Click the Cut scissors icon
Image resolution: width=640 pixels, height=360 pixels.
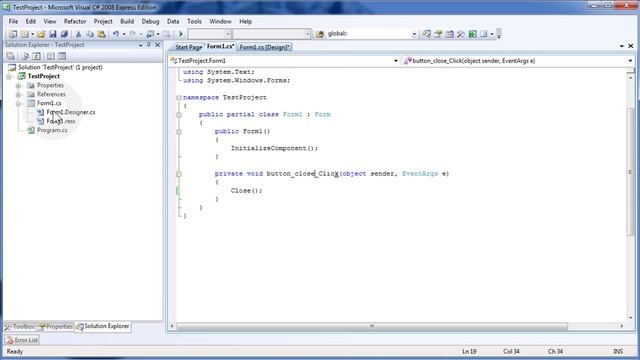78,34
